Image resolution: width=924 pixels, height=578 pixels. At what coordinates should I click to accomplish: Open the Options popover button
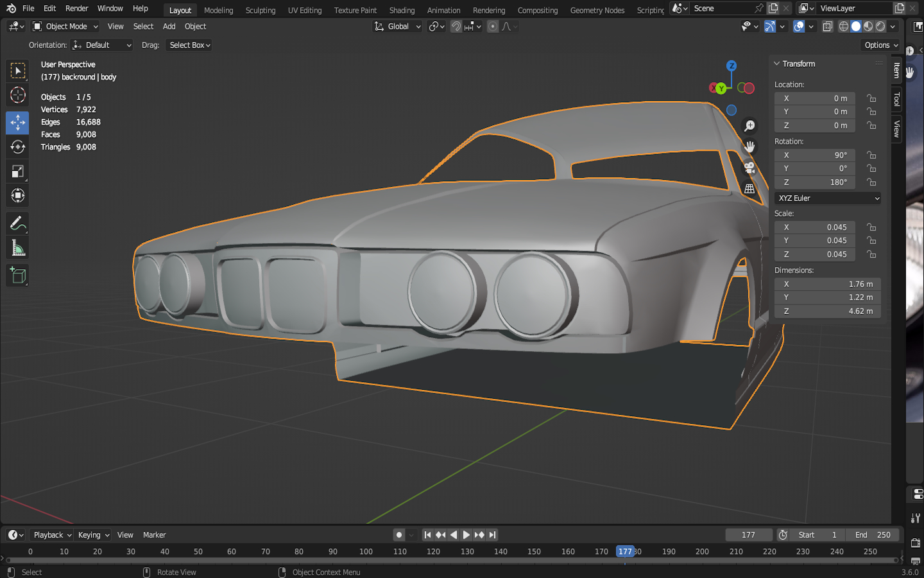pos(880,45)
